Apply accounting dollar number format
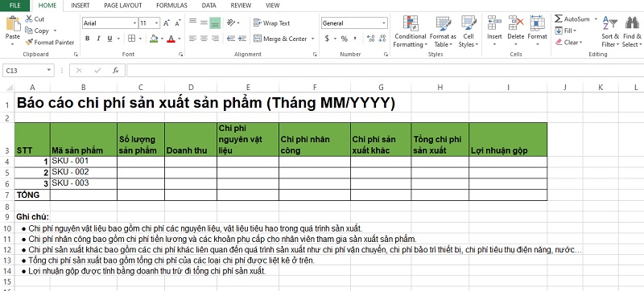The height and width of the screenshot is (291, 644). point(327,39)
